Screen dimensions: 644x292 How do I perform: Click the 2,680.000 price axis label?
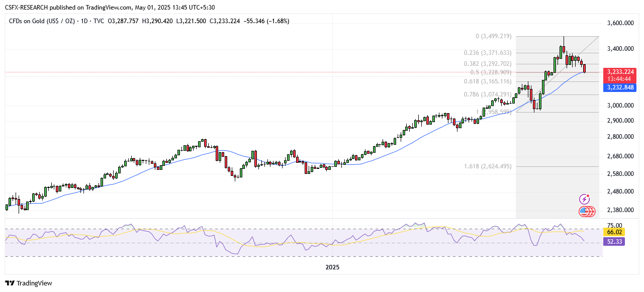(x=620, y=156)
